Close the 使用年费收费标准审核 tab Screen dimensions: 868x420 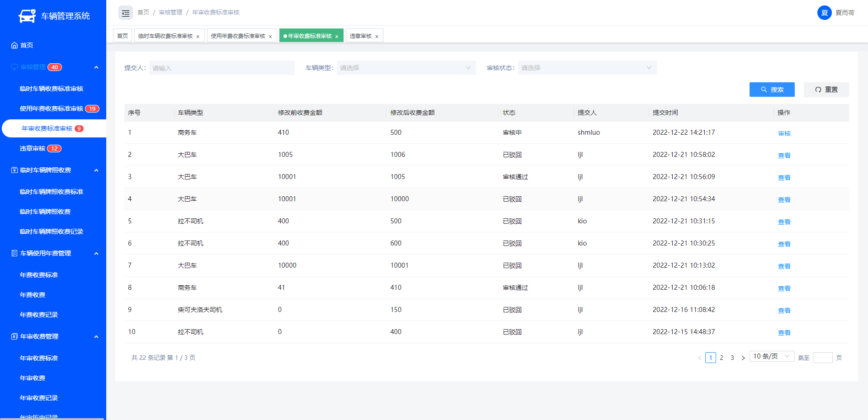click(x=270, y=36)
